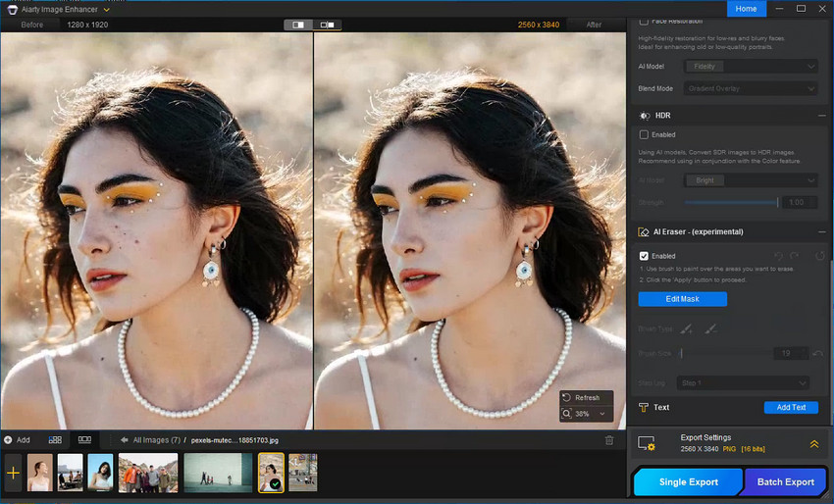Open the Step Log dropdown
Viewport: 834px width, 504px height.
pos(743,382)
